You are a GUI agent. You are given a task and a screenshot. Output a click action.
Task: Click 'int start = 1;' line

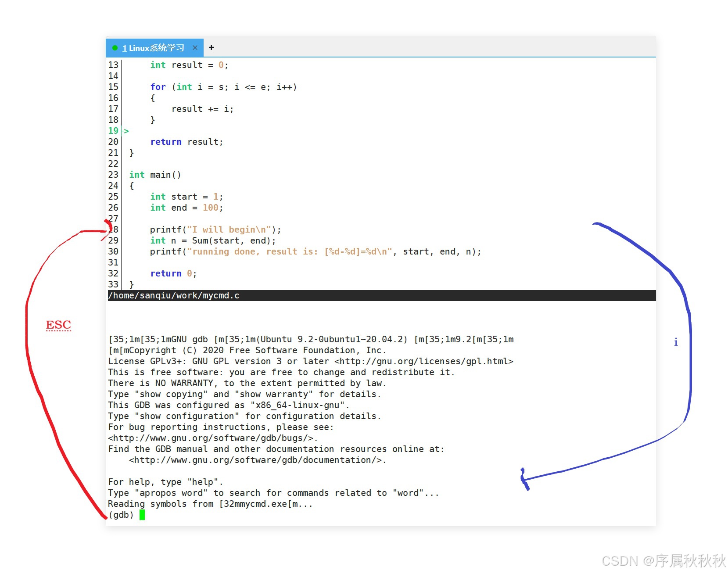pyautogui.click(x=186, y=197)
